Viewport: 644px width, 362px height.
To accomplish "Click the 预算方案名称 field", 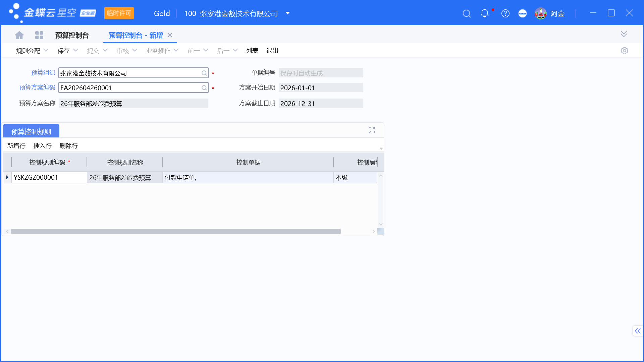I will [133, 104].
